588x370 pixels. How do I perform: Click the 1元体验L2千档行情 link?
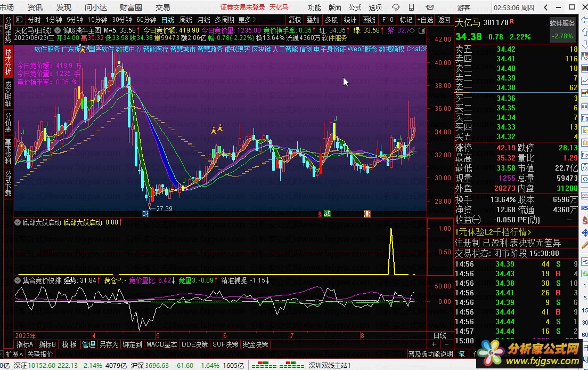pos(493,232)
